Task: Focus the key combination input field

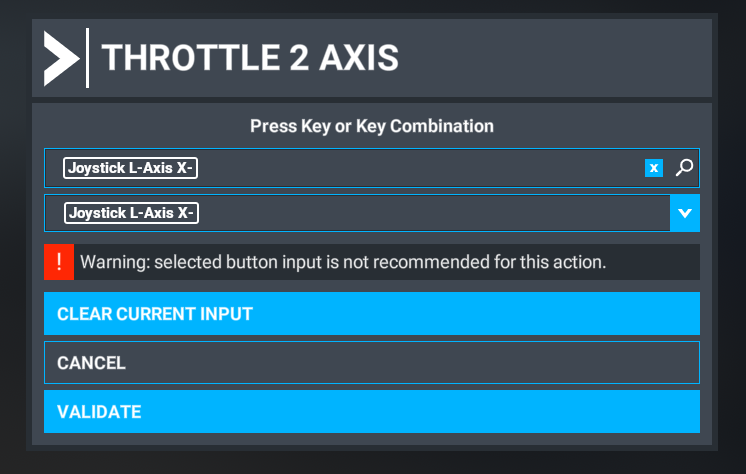Action: coord(372,168)
